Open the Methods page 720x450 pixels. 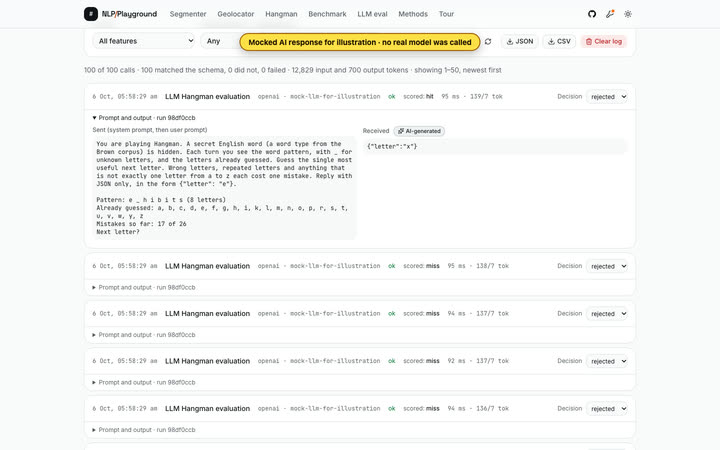point(413,14)
